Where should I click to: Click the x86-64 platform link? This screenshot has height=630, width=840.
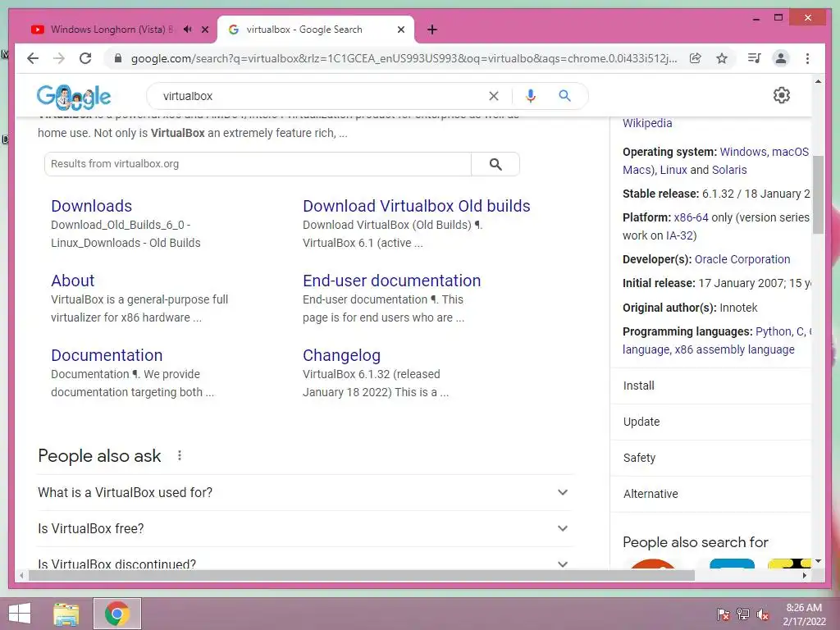(691, 217)
